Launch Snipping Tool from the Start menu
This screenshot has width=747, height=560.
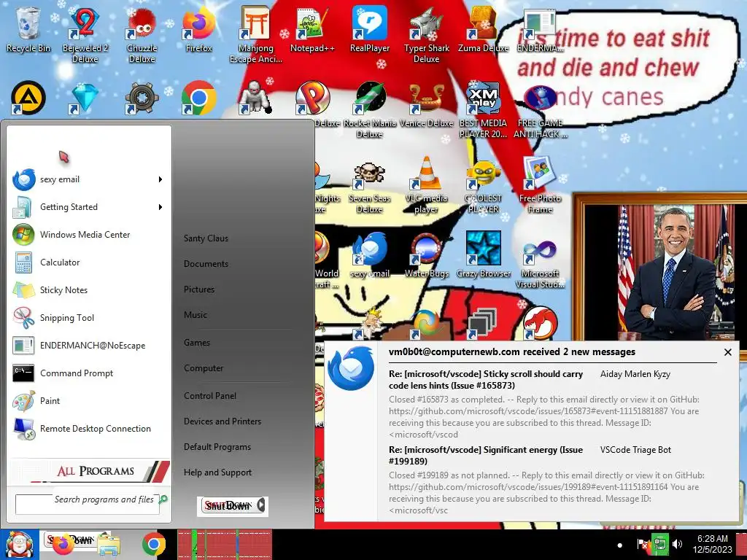click(x=88, y=318)
